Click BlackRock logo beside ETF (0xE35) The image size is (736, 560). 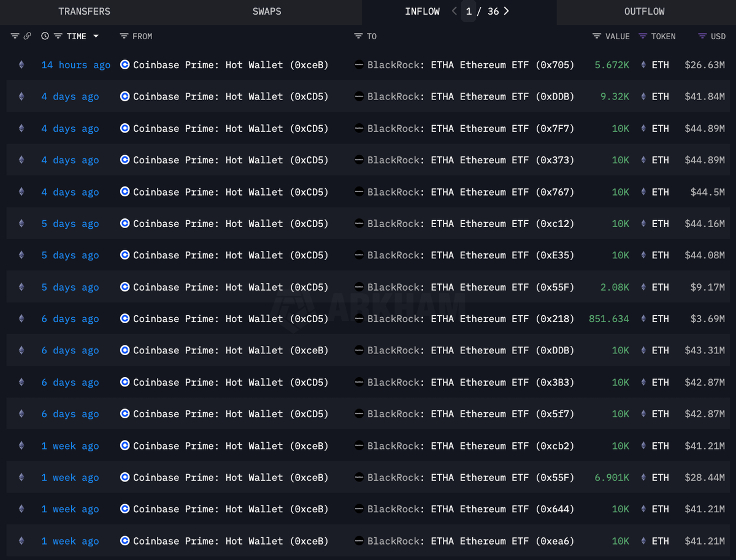(360, 255)
